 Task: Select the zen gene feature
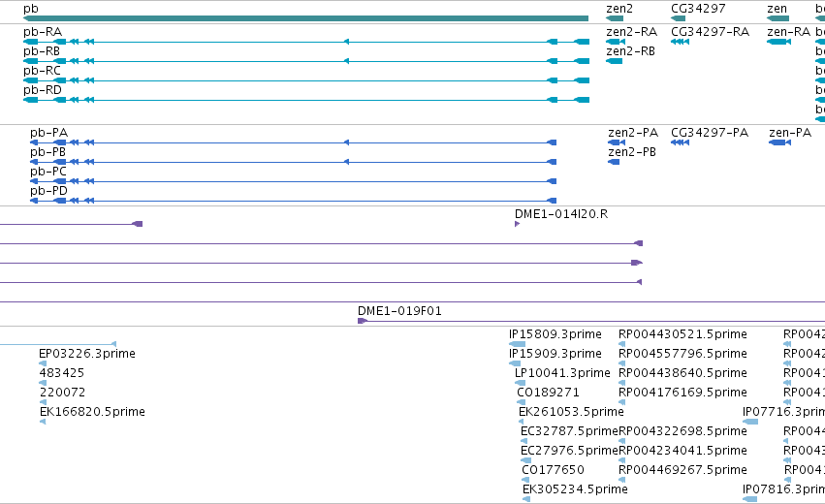[x=778, y=18]
